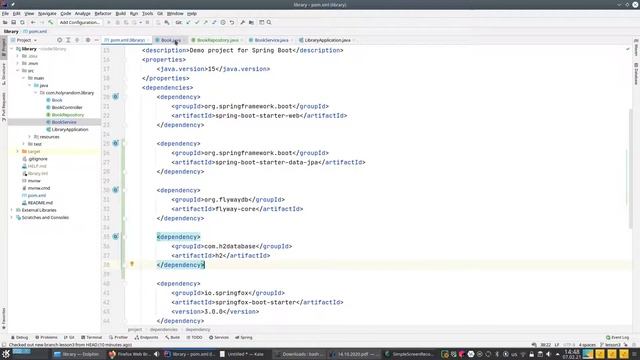
Task: Click the 'dependencies' breadcrumb
Action: click(x=164, y=329)
